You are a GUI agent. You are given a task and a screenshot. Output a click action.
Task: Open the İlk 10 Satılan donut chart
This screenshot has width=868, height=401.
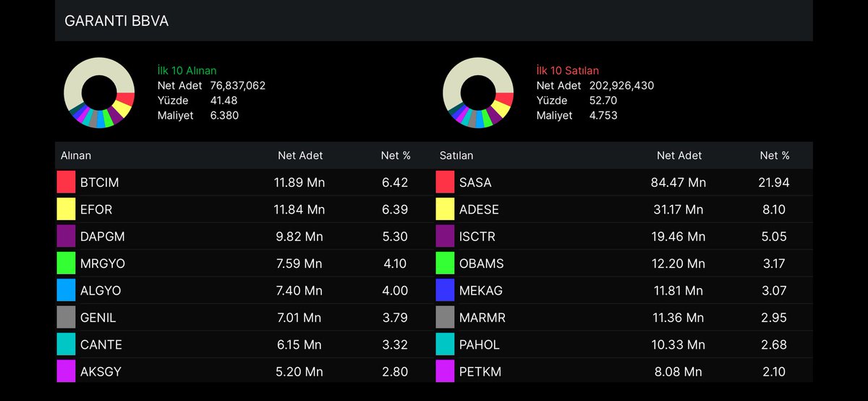[x=478, y=93]
